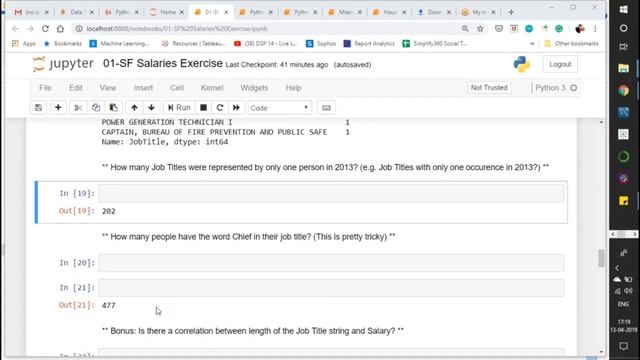Open Sticky Notes taskbar icon

tap(623, 200)
